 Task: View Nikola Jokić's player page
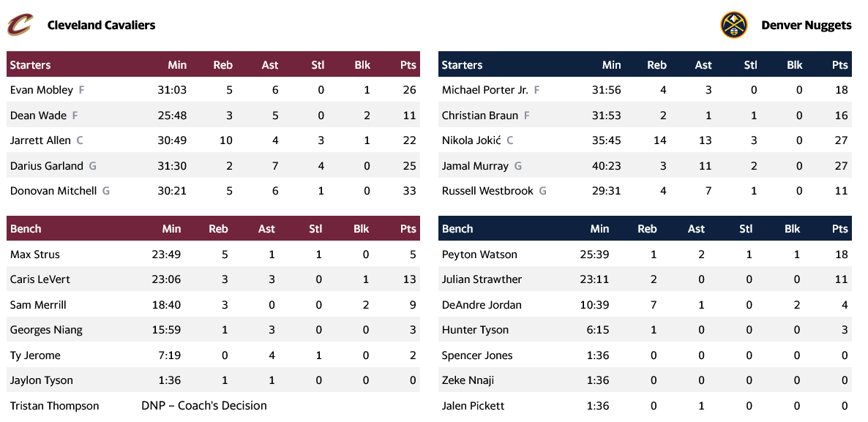471,140
